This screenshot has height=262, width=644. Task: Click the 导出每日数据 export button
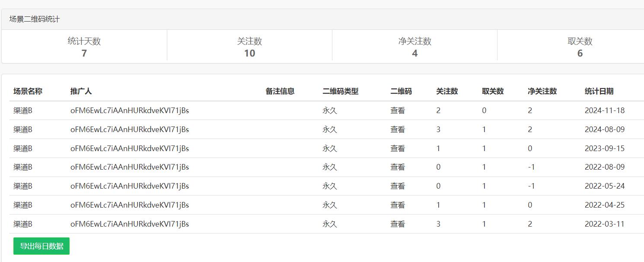coord(41,246)
